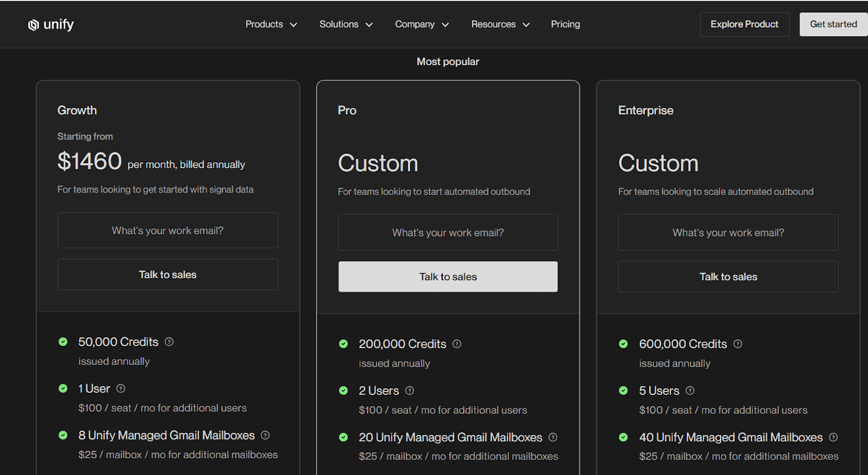Screen dimensions: 868x475
Task: Click 'Starting from' text in Growth plan
Action: point(85,137)
